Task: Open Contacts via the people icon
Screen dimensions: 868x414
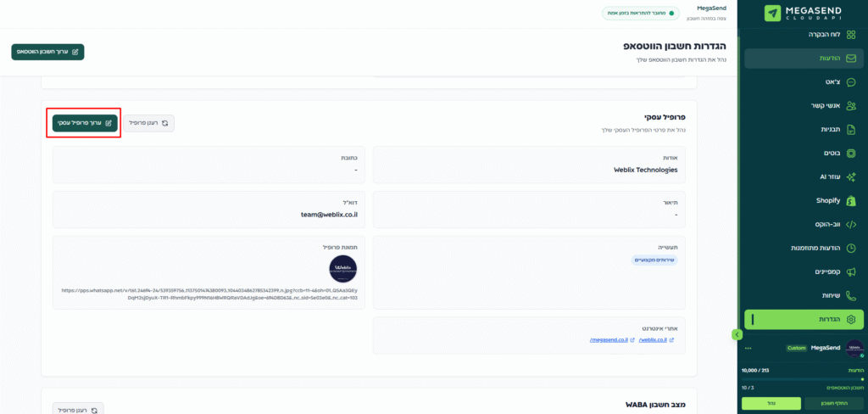Action: (x=851, y=106)
